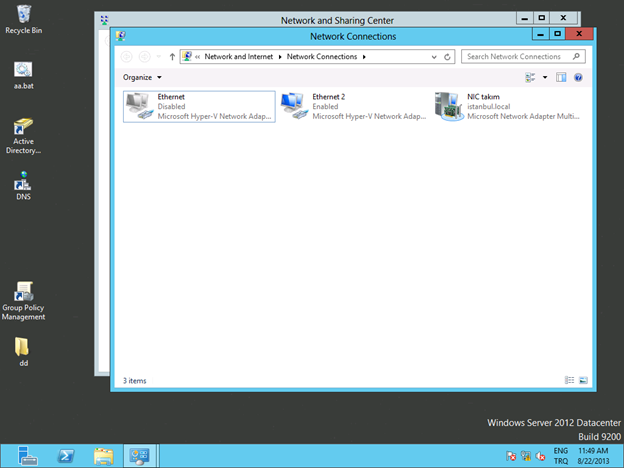624x468 pixels.
Task: Maximize the Network Connections window
Action: (558, 34)
